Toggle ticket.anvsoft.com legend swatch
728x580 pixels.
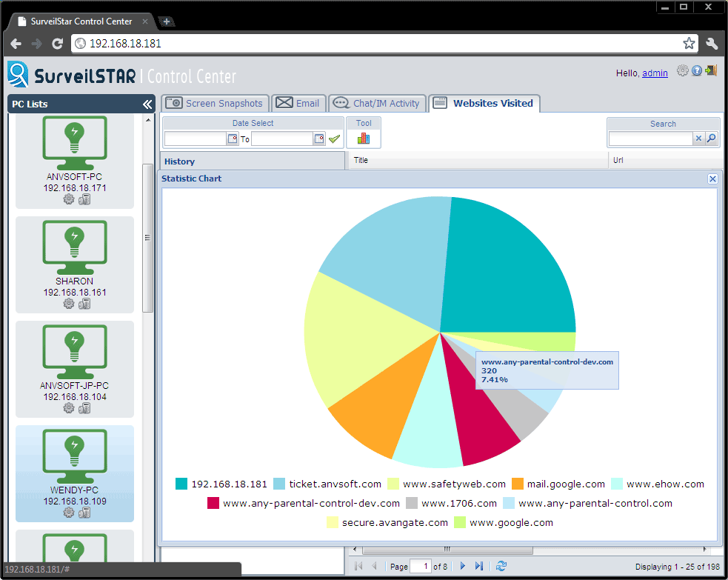pyautogui.click(x=279, y=484)
